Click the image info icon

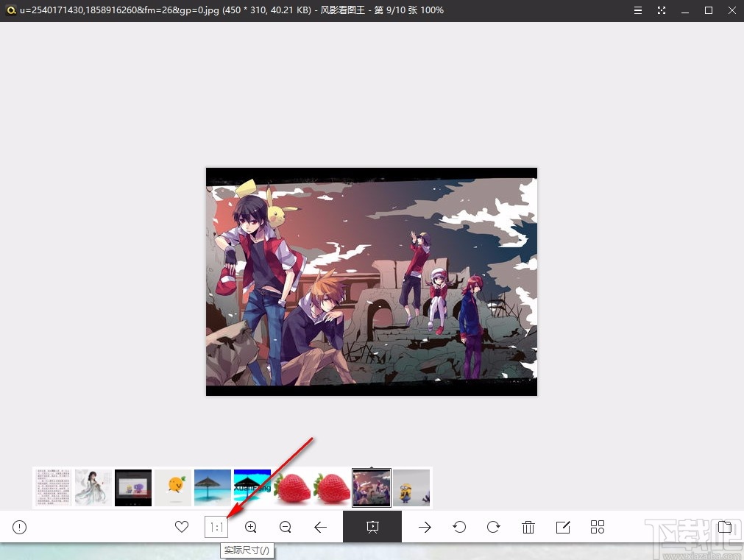[20, 527]
